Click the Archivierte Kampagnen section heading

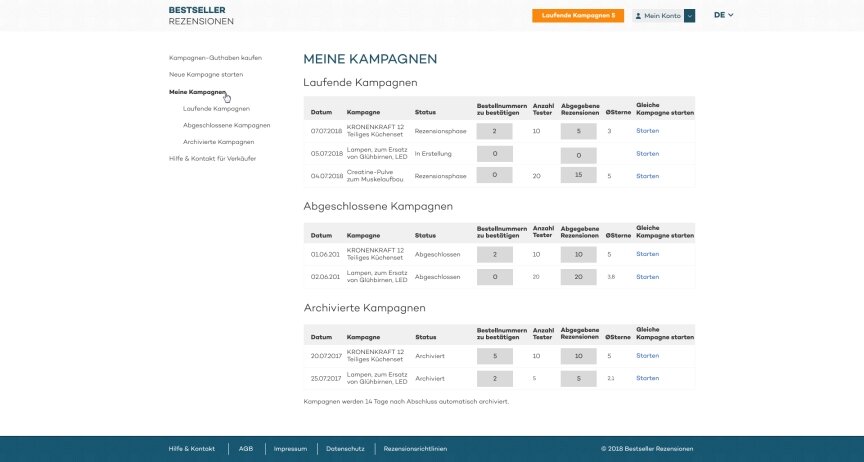point(364,308)
